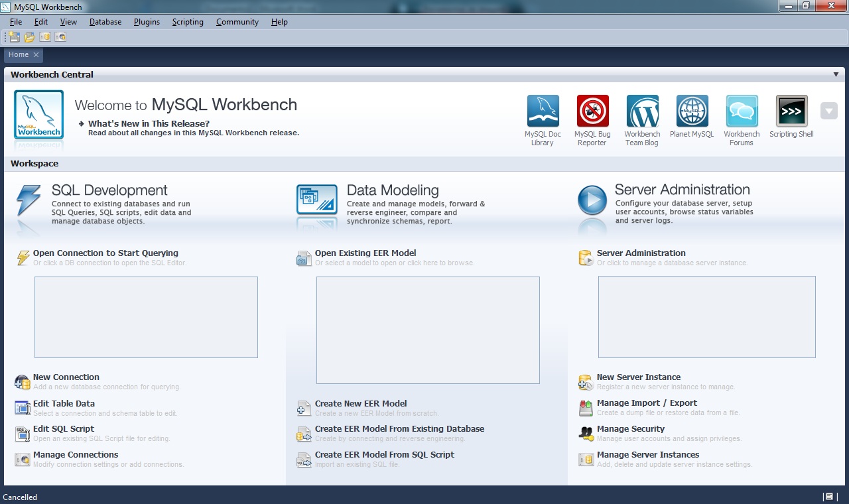Image resolution: width=849 pixels, height=504 pixels.
Task: Expand the dropdown arrow beside Scripting Shell
Action: coord(828,111)
